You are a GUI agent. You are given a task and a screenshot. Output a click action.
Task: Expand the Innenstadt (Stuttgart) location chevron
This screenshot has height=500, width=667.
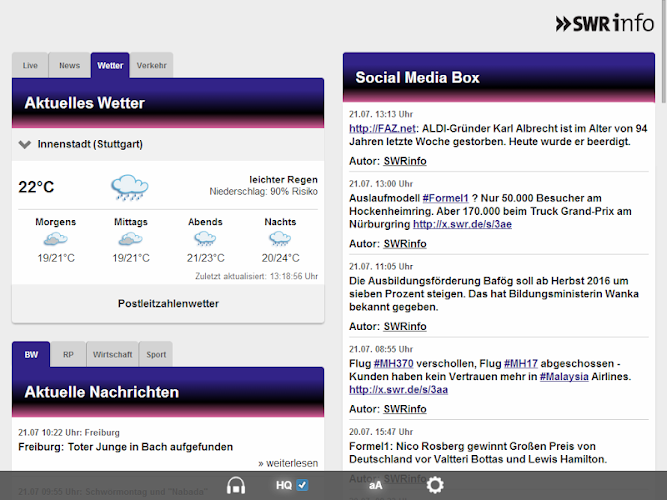tap(25, 145)
